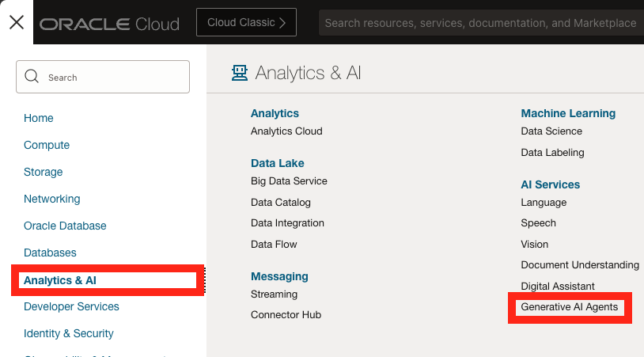Navigate to Data Science service

551,131
